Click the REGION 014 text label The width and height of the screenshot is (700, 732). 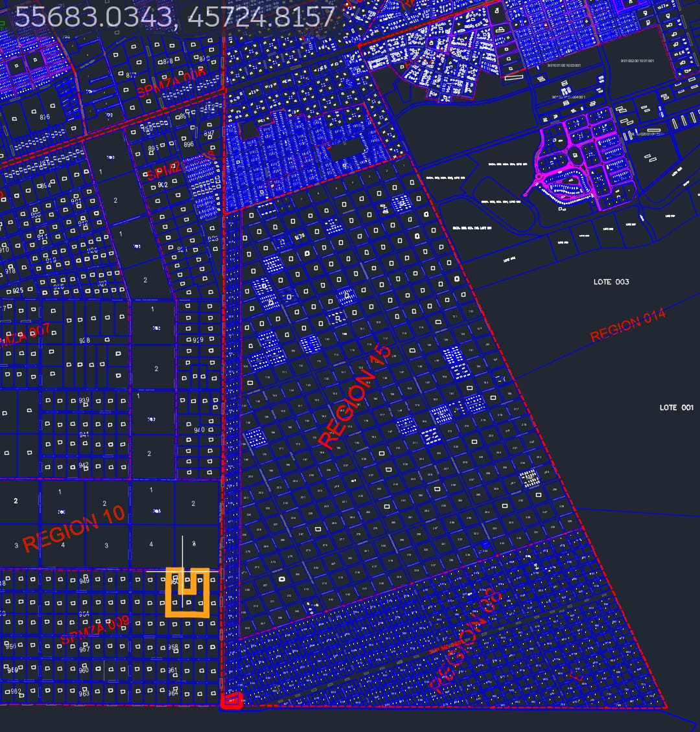(x=627, y=326)
